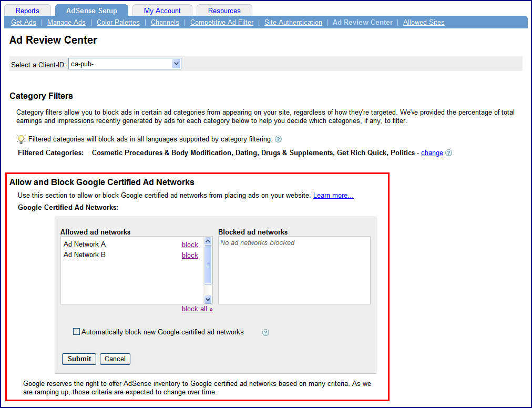
Task: Select Ad Review Center subtab
Action: pos(362,23)
